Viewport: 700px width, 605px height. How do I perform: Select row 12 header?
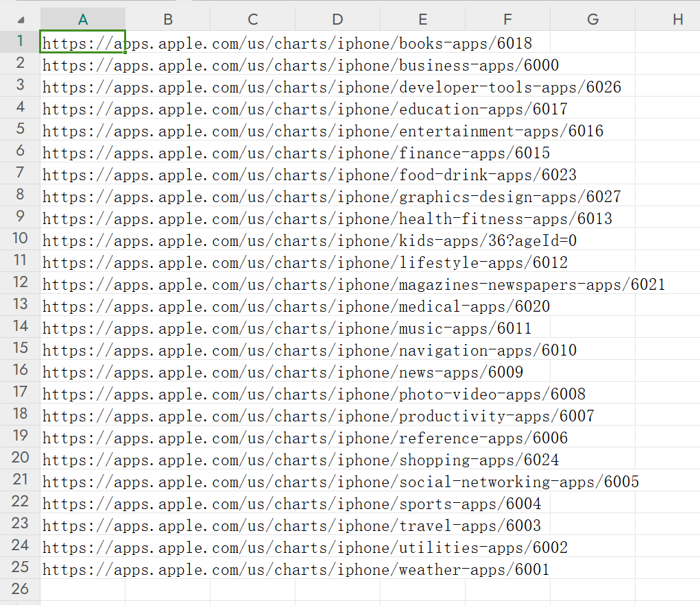[20, 282]
